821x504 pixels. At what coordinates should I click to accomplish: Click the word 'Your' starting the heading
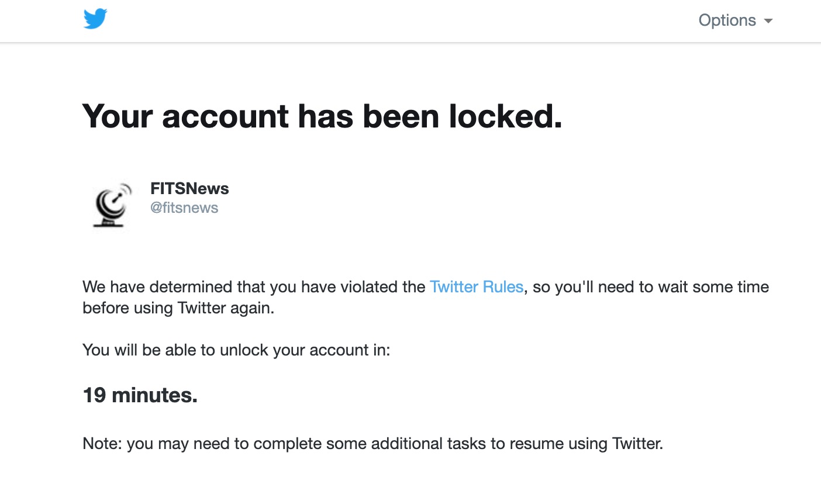(117, 116)
